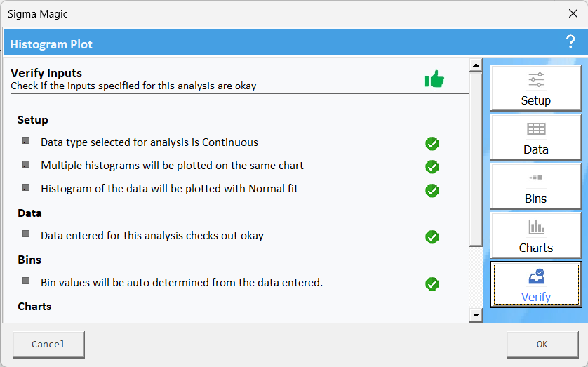Click the question mark help icon
The width and height of the screenshot is (588, 367).
tap(570, 41)
